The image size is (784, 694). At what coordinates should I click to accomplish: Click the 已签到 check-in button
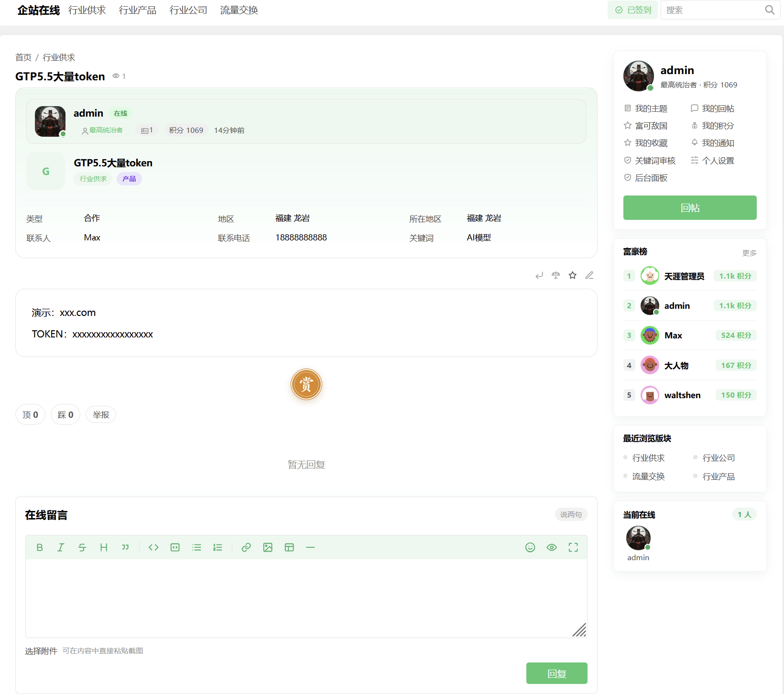pyautogui.click(x=633, y=10)
